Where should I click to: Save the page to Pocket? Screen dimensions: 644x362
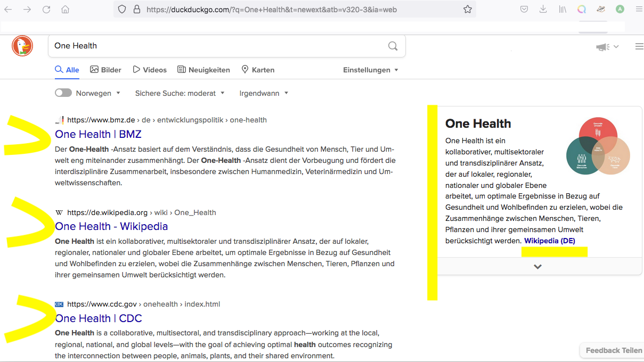pyautogui.click(x=524, y=9)
